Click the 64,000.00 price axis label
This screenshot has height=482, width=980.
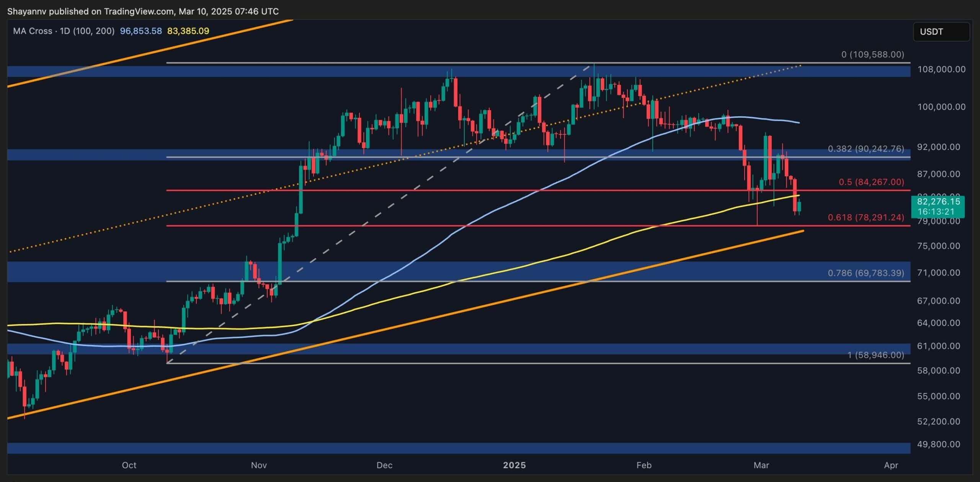tap(939, 323)
